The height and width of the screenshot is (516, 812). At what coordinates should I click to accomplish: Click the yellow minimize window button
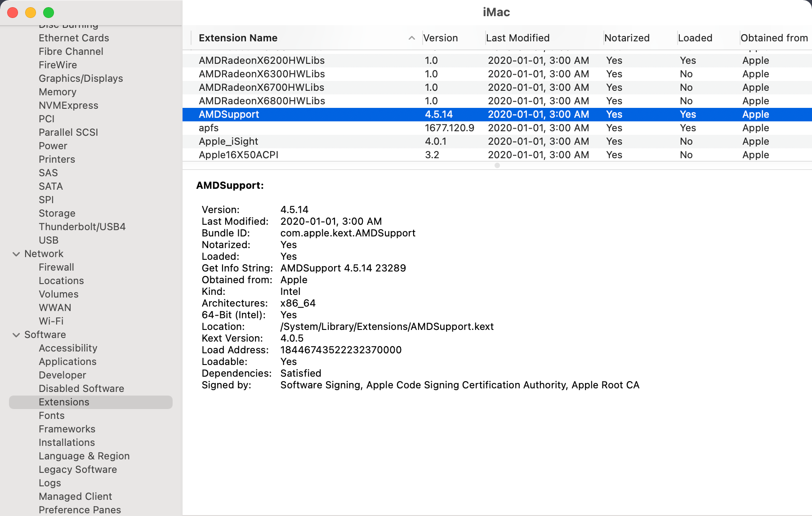[x=31, y=13]
